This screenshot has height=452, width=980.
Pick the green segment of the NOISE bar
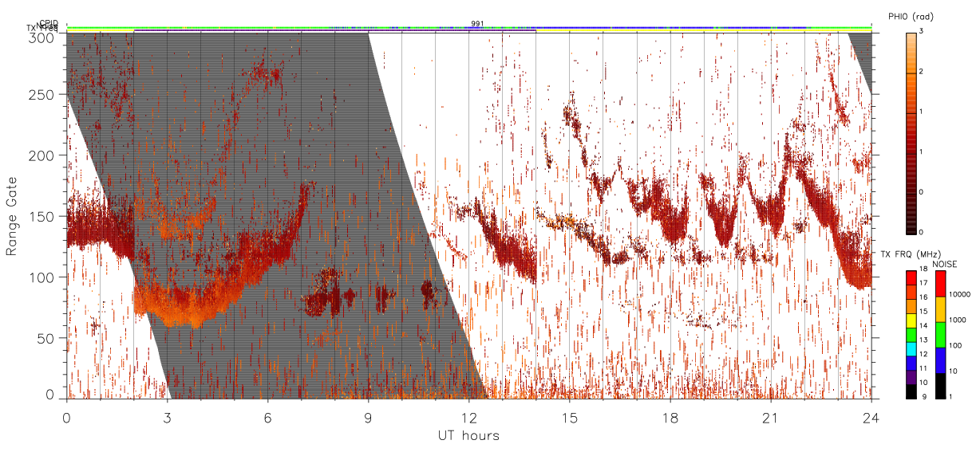point(940,335)
